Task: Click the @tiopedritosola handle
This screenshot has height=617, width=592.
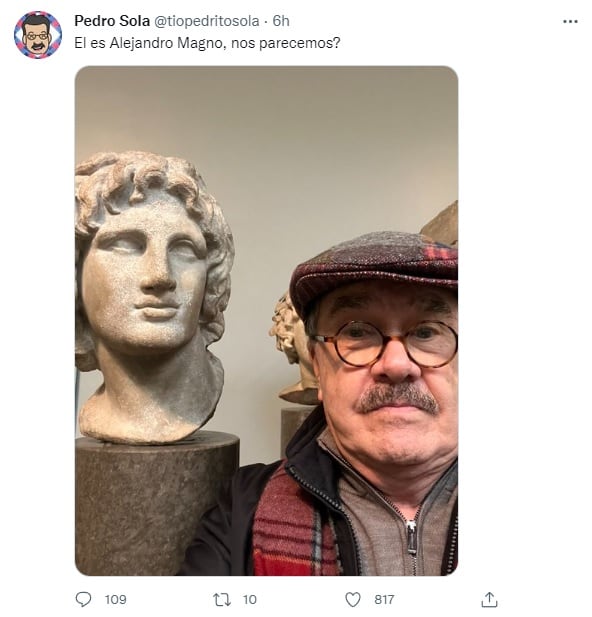Action: coord(206,21)
